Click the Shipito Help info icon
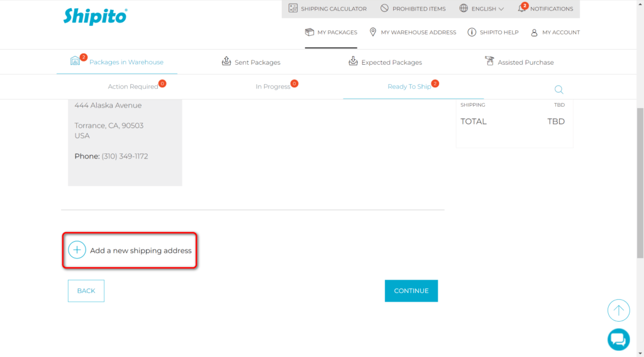Viewport: 644px width, 357px height. 472,32
